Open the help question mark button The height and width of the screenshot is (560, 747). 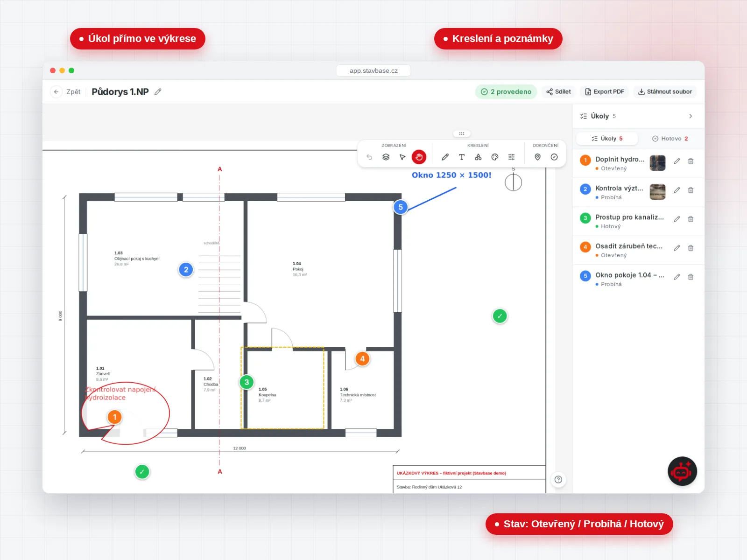558,479
